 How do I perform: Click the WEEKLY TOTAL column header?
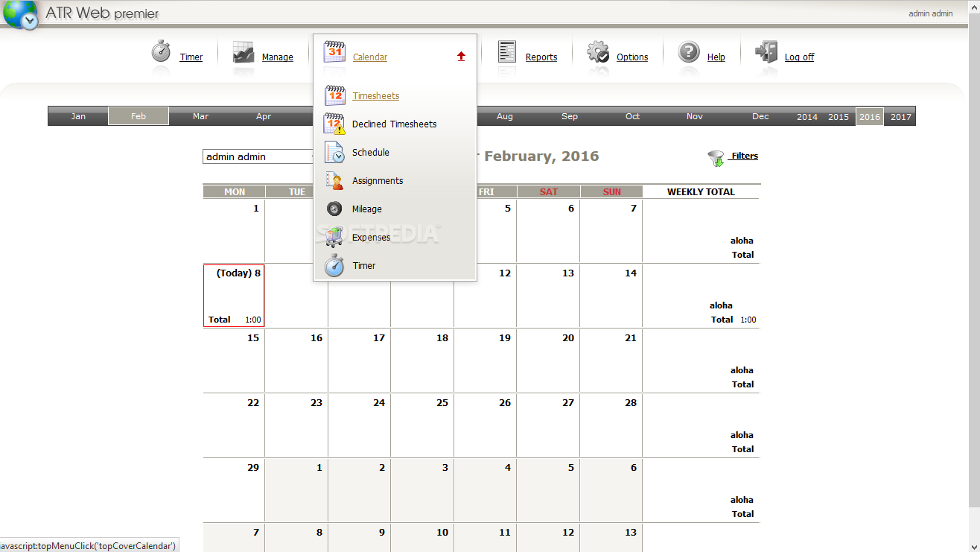click(701, 191)
